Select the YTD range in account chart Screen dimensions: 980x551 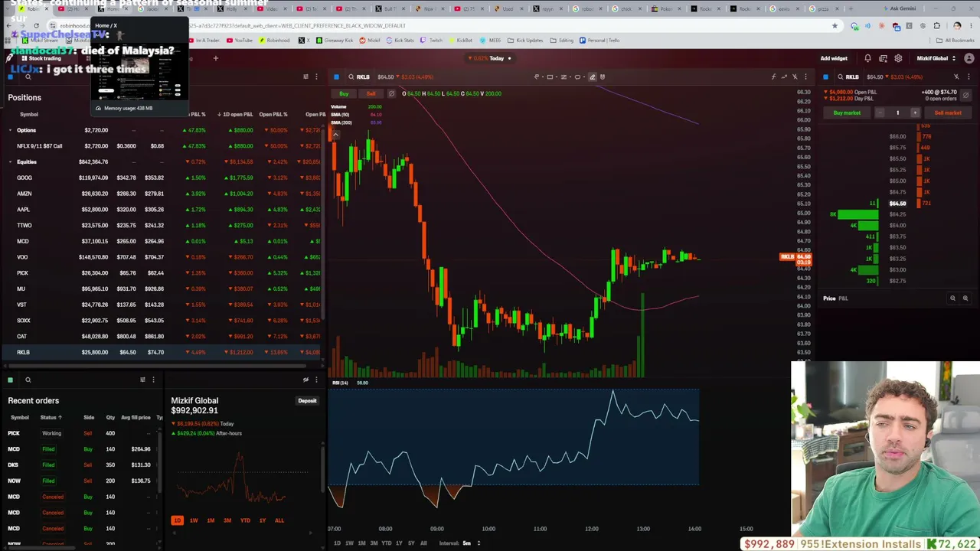(245, 520)
